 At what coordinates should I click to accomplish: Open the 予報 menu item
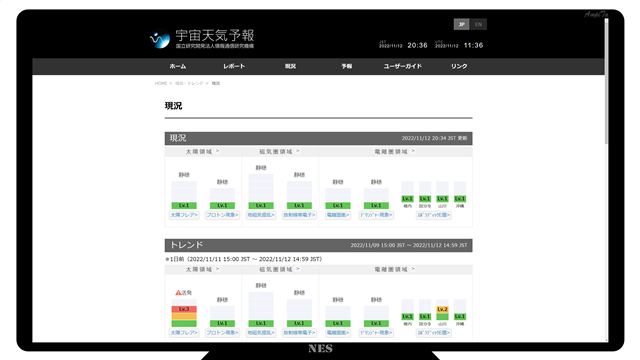point(347,66)
